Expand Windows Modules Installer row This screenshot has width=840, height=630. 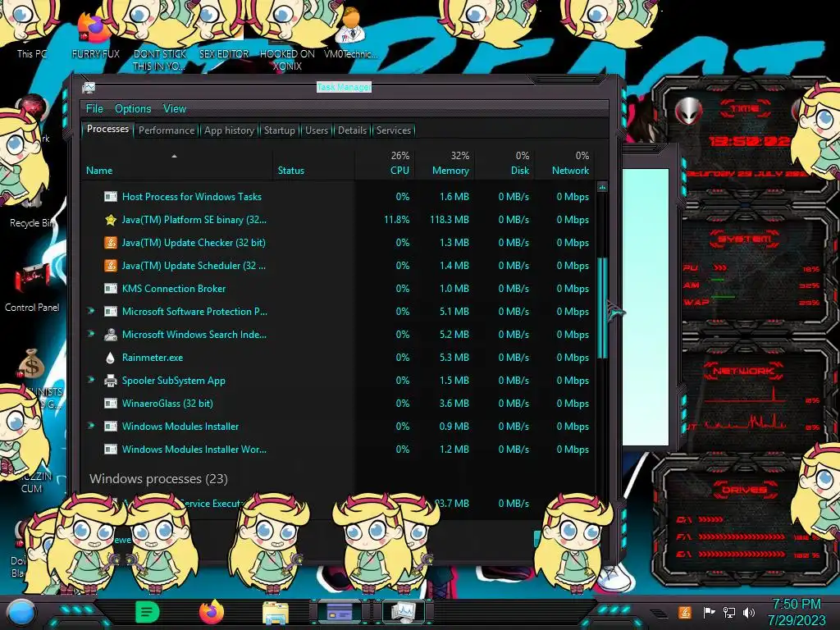pyautogui.click(x=91, y=426)
